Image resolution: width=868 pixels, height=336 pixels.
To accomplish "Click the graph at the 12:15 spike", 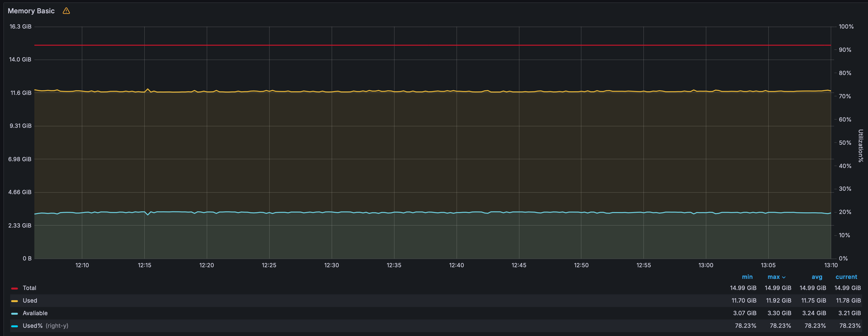I will 147,89.
